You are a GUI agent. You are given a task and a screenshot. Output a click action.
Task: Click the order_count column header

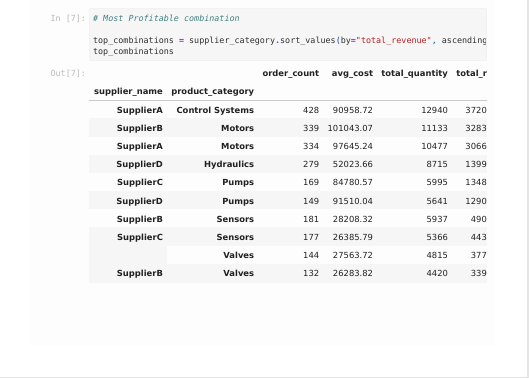(x=290, y=73)
